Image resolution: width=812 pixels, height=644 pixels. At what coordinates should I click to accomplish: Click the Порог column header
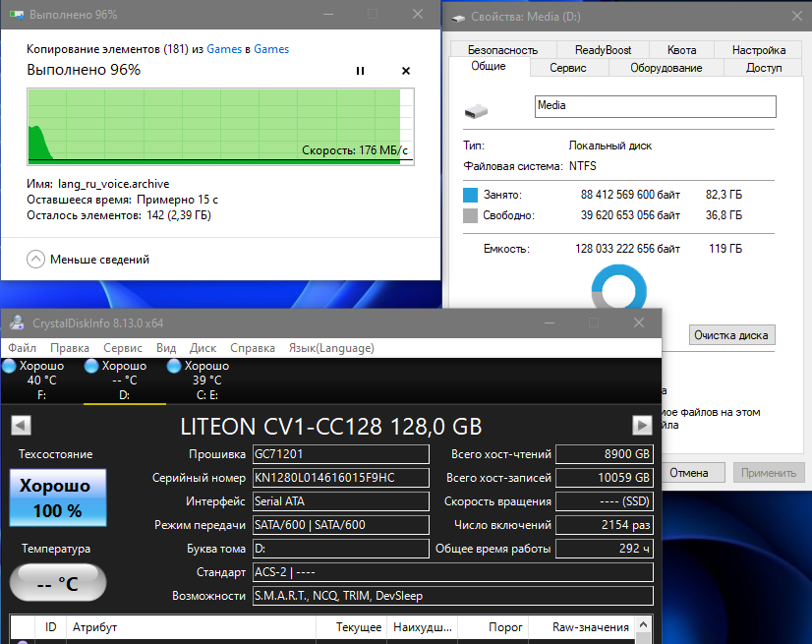pyautogui.click(x=493, y=627)
